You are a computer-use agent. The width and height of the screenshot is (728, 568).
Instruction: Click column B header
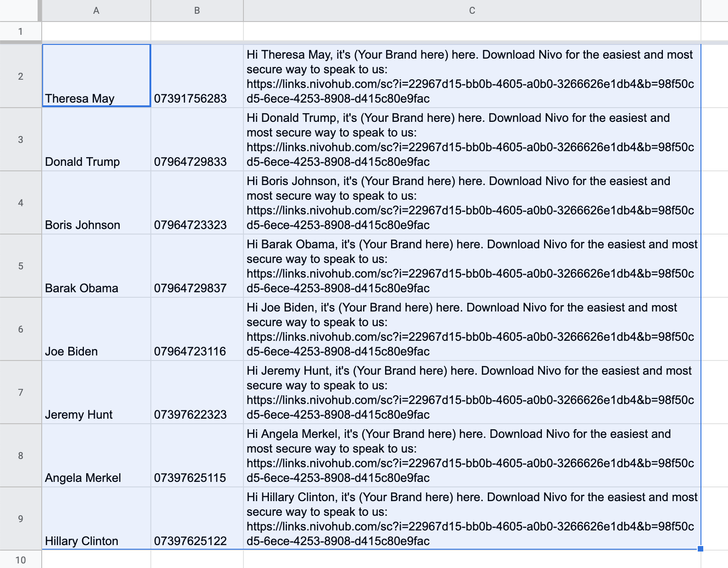point(197,11)
